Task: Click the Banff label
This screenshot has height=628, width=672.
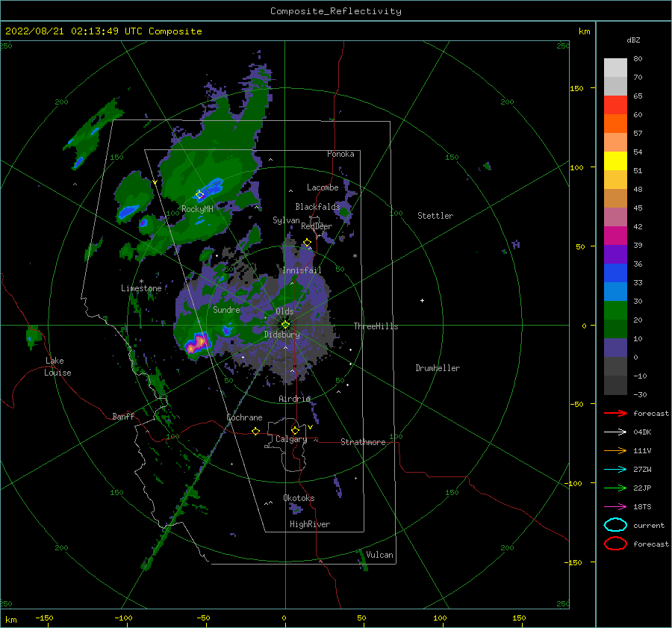Action: pyautogui.click(x=123, y=416)
